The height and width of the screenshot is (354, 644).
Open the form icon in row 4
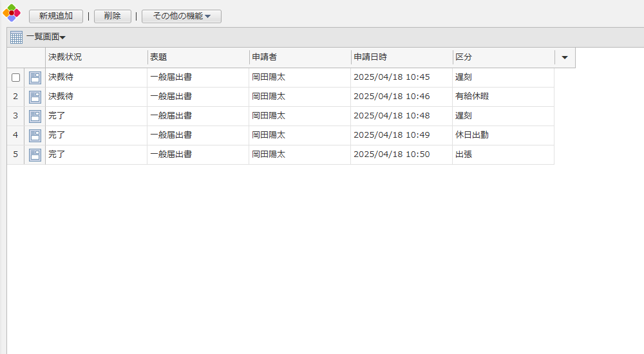pos(35,136)
